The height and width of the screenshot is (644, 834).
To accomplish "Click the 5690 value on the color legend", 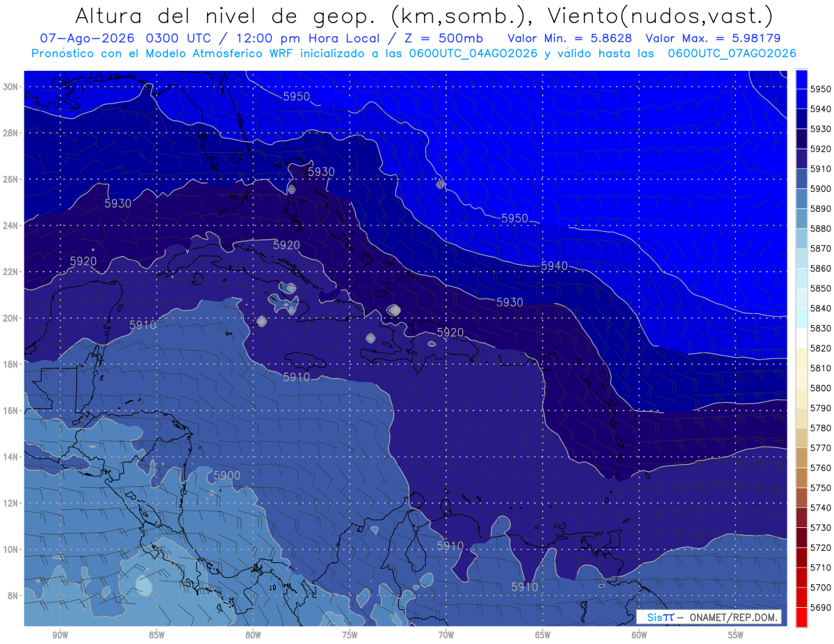I will click(820, 607).
